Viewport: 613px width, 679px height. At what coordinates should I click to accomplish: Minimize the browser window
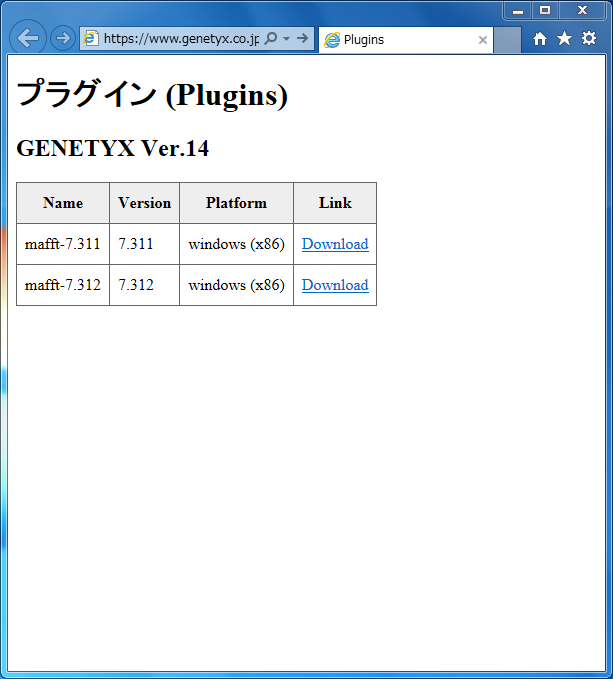coord(518,10)
